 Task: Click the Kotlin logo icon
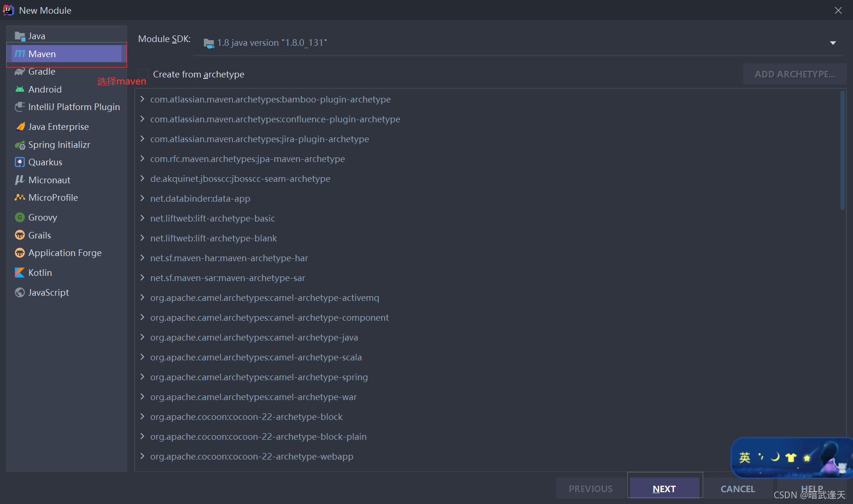[20, 273]
